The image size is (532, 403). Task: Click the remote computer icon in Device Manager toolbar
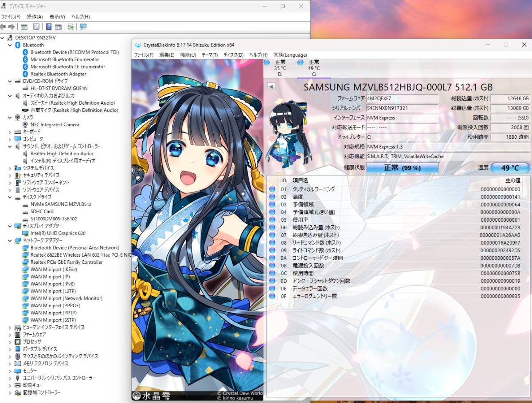83,27
